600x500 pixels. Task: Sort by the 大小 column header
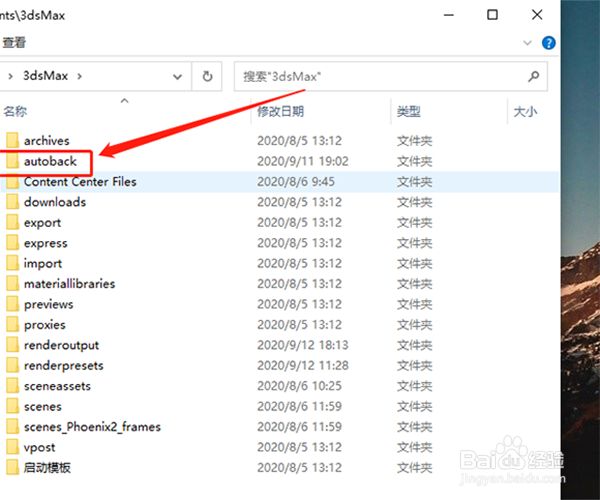tap(525, 112)
